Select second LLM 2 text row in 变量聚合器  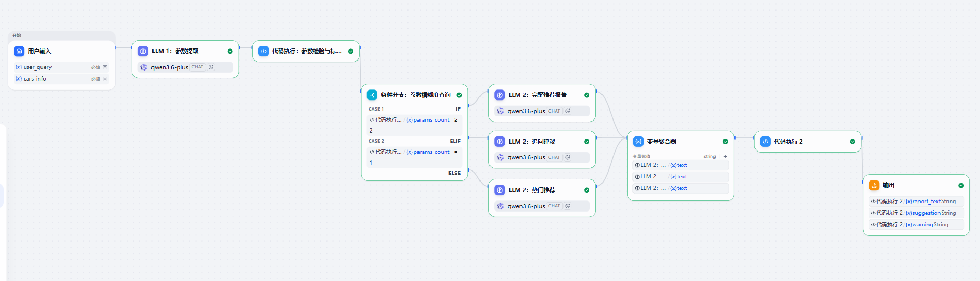[x=680, y=177]
